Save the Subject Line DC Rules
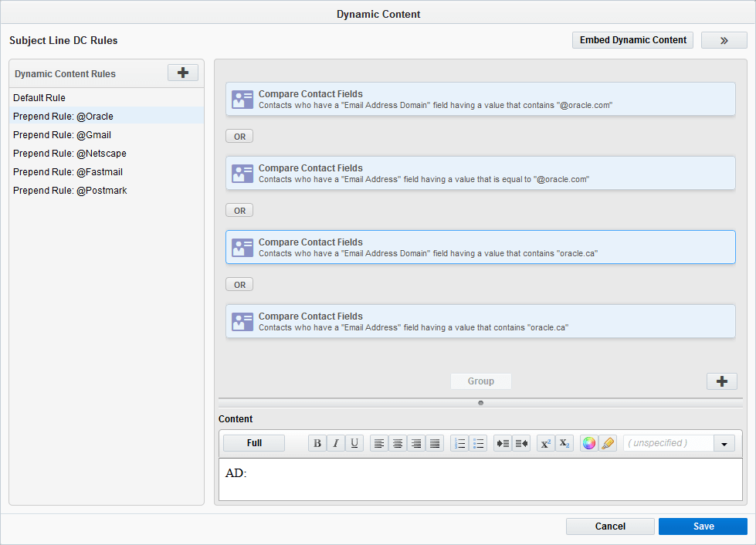This screenshot has width=756, height=545. pyautogui.click(x=703, y=526)
